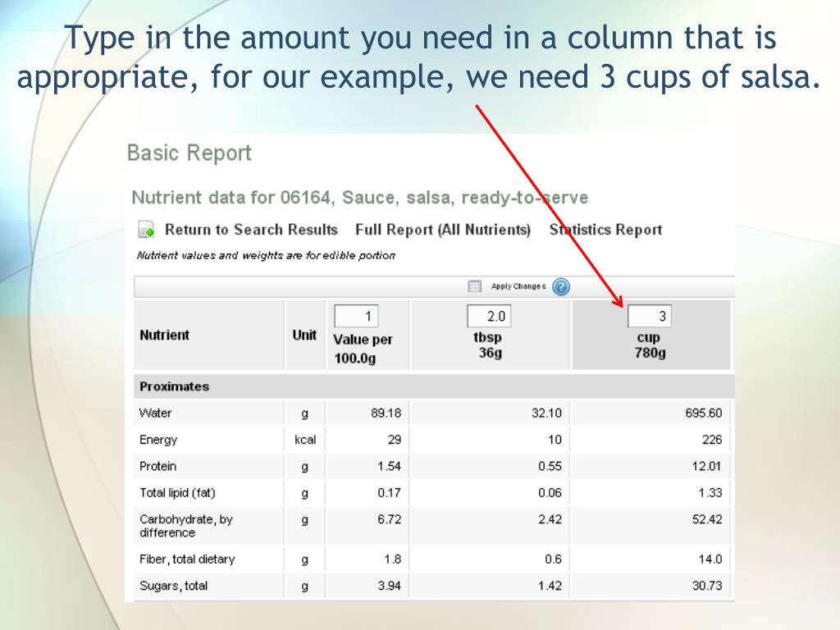Image resolution: width=840 pixels, height=630 pixels.
Task: Click the Apply Changes button
Action: (x=518, y=286)
